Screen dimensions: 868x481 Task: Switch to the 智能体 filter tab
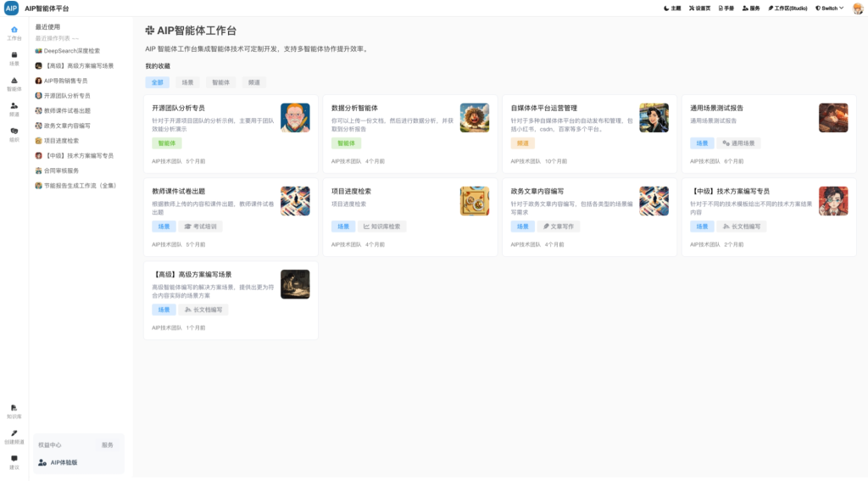point(220,82)
